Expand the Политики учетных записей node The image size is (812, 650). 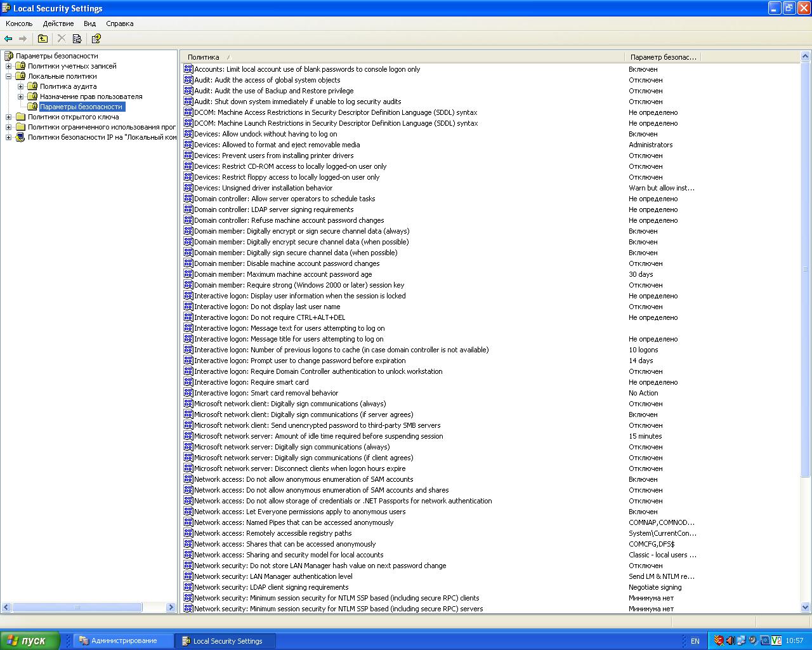(x=9, y=66)
